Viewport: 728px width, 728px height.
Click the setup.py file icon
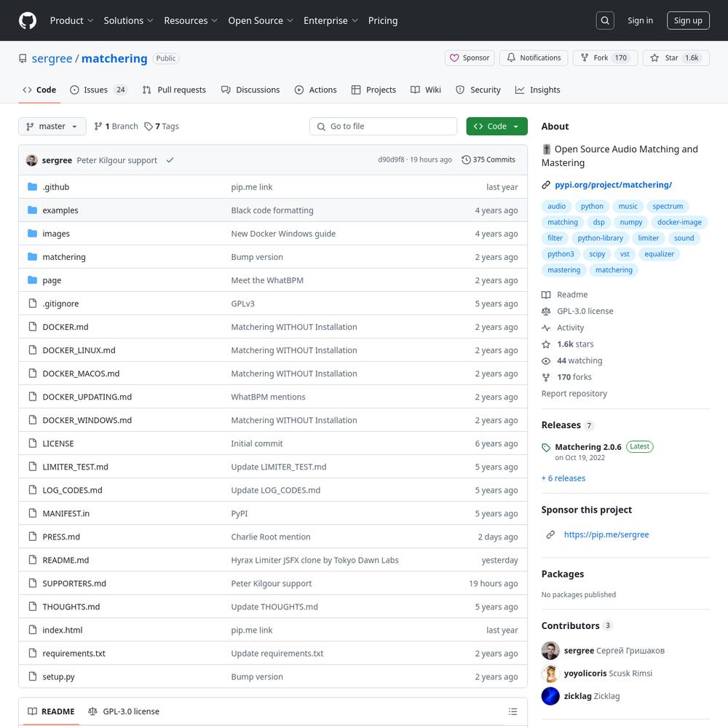coord(33,676)
